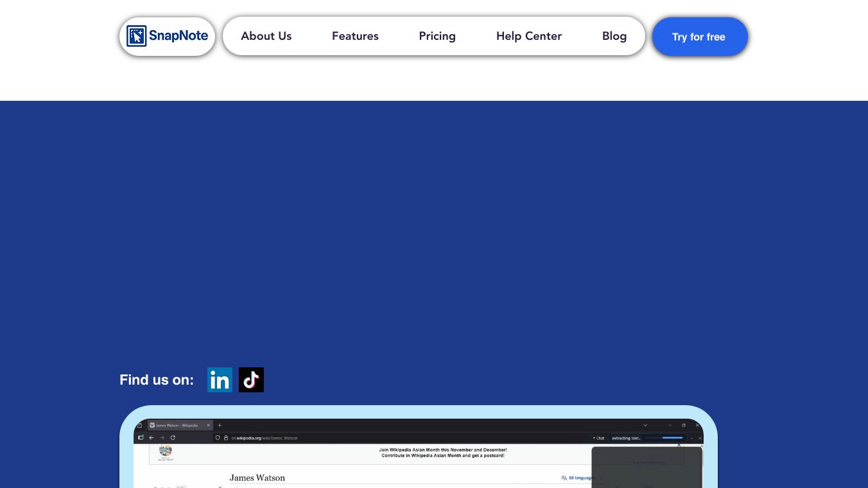
Task: Open the TikTok page icon
Action: point(251,380)
